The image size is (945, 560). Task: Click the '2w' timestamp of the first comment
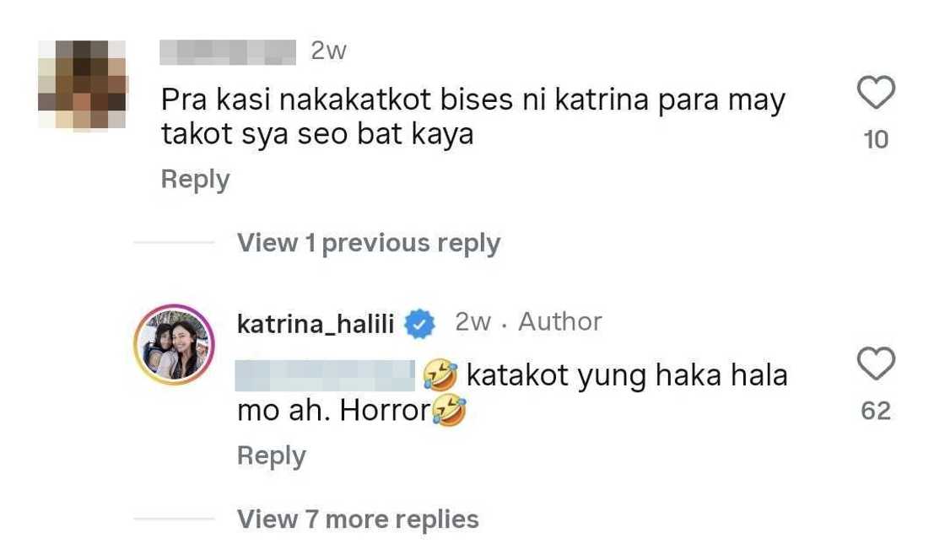[x=328, y=51]
